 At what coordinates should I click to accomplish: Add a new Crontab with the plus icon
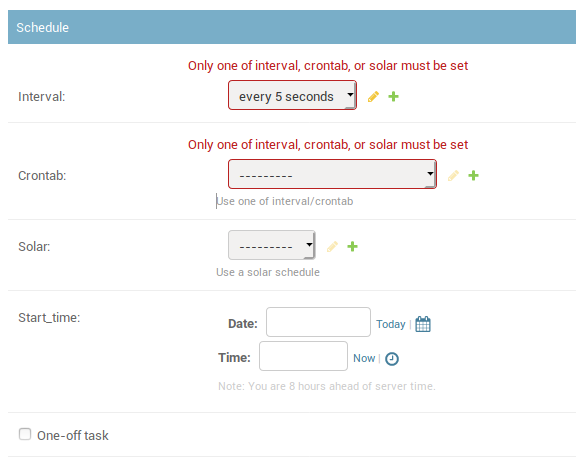[x=474, y=176]
